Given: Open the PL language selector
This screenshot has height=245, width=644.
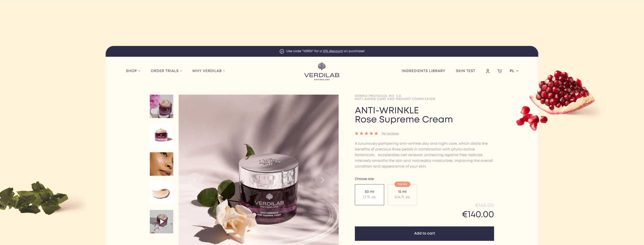Looking at the screenshot, I should (514, 71).
